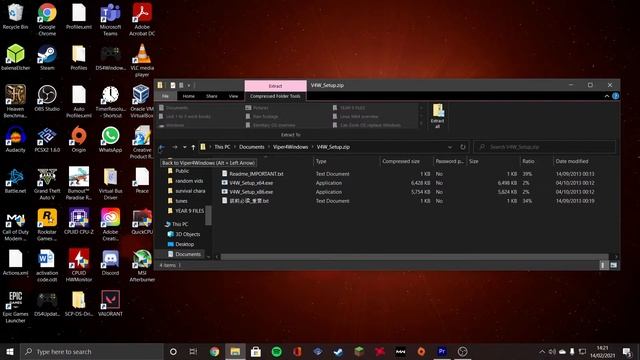Screen dimensions: 640x360
Task: Open Premiere Pro from the taskbar
Action: pos(442,351)
